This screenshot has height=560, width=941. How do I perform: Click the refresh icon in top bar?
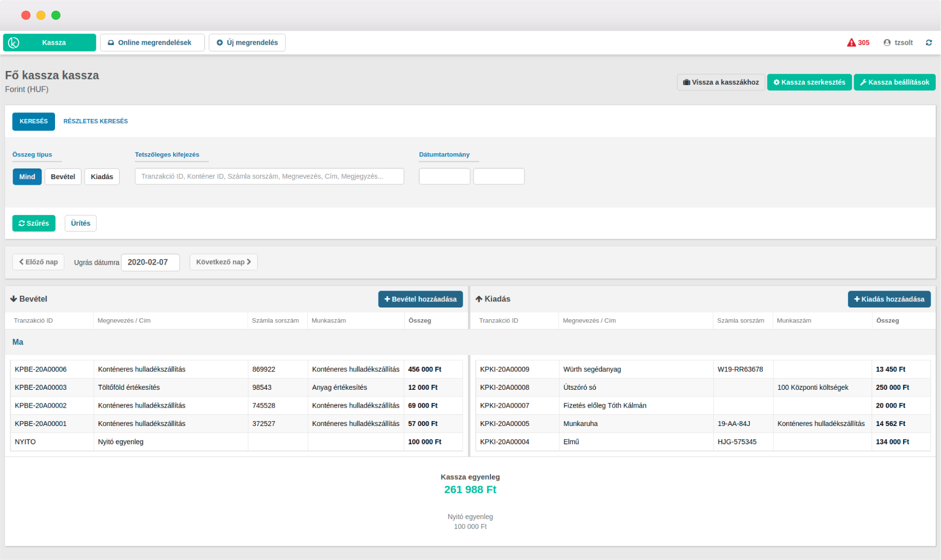pyautogui.click(x=929, y=43)
